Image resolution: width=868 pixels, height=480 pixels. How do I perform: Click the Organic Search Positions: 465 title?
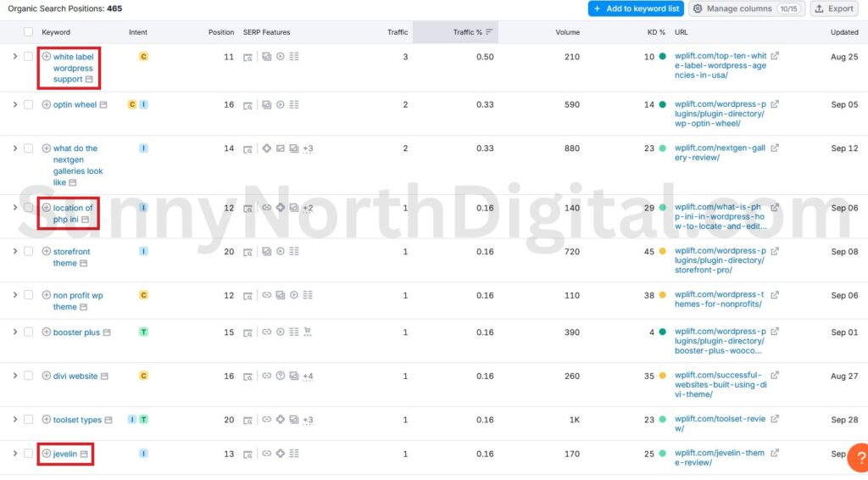click(64, 8)
